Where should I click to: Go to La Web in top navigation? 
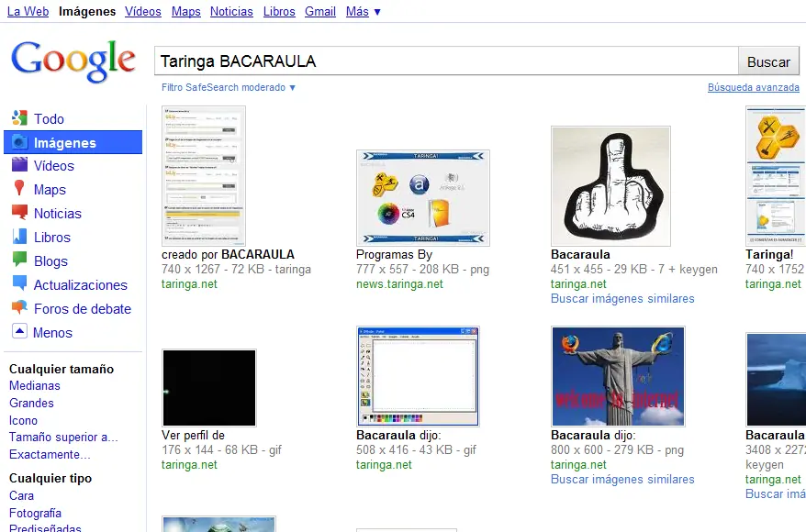tap(28, 11)
